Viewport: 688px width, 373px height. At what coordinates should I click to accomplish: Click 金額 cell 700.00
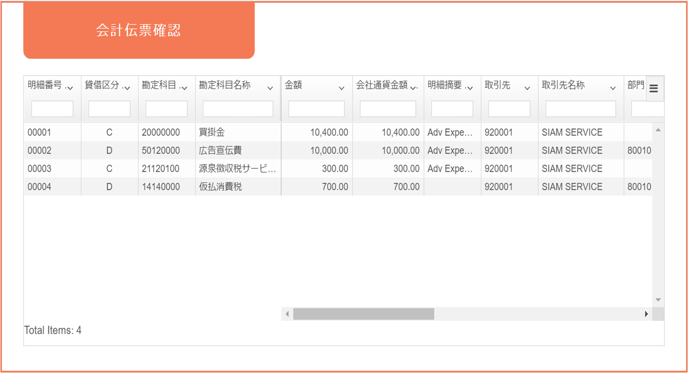click(x=335, y=186)
